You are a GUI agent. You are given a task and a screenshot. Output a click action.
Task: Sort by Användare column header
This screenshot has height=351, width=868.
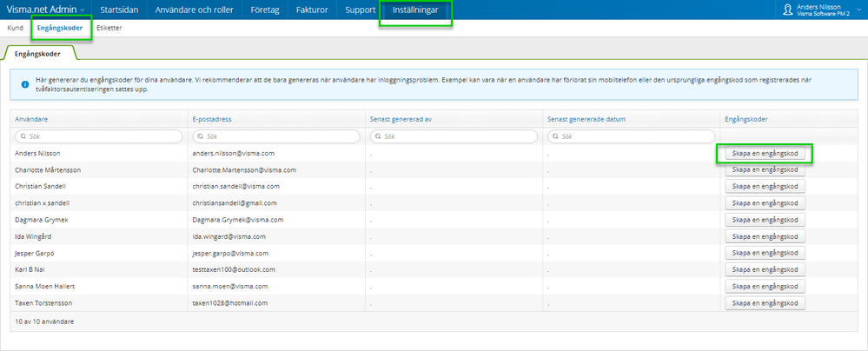click(31, 119)
